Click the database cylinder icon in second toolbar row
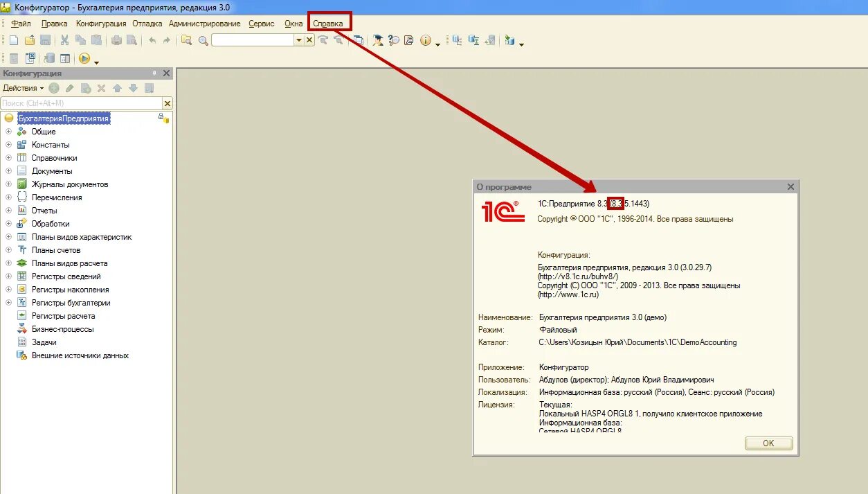This screenshot has height=494, width=868. click(x=50, y=59)
